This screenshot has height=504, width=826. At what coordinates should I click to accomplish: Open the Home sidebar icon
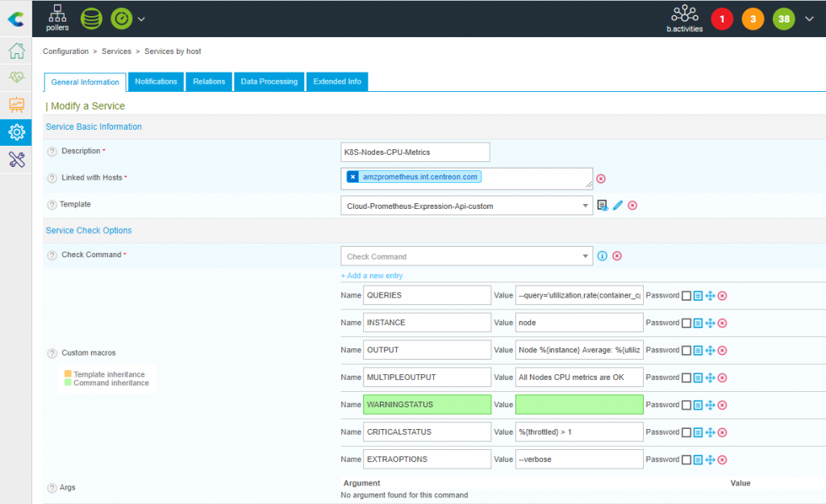tap(16, 51)
